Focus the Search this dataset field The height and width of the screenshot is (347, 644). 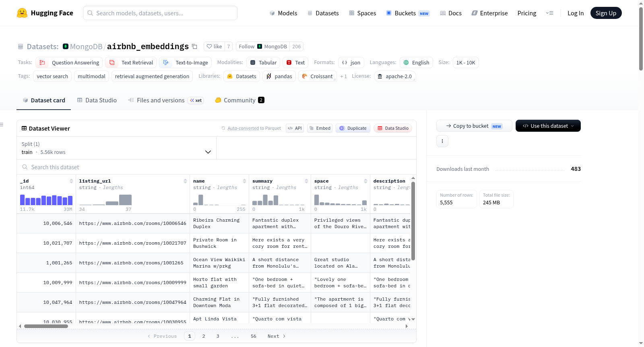[x=217, y=167]
